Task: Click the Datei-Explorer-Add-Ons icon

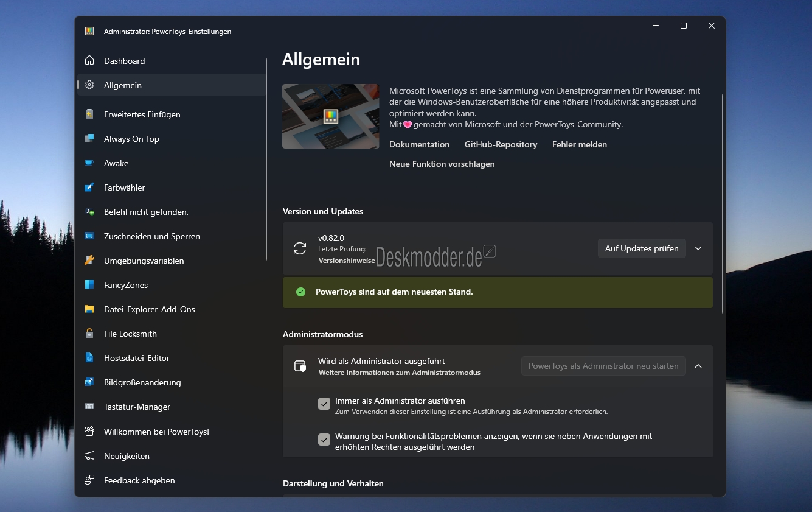Action: [x=89, y=309]
